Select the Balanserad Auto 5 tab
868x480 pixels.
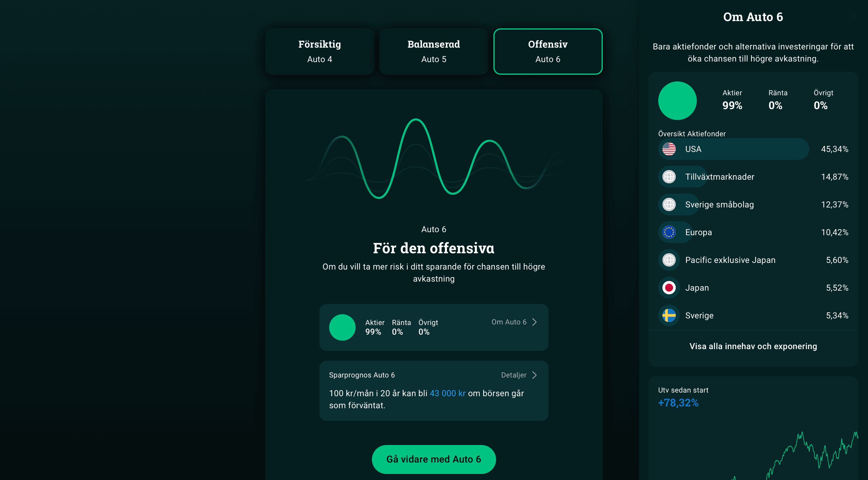pos(434,52)
